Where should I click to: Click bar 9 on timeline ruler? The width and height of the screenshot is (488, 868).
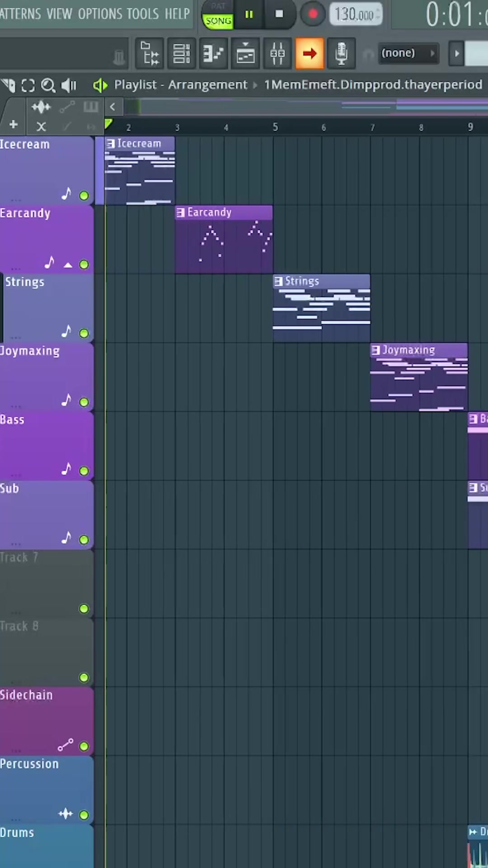470,127
